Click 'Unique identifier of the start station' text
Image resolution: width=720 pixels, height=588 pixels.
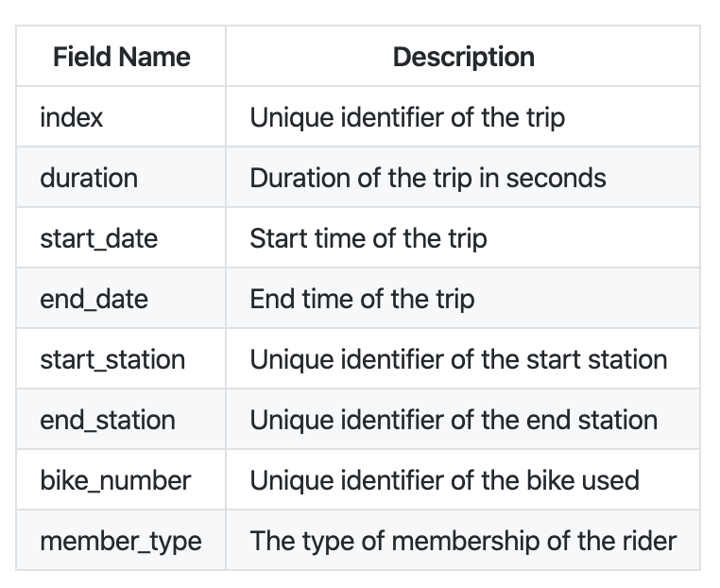458,359
